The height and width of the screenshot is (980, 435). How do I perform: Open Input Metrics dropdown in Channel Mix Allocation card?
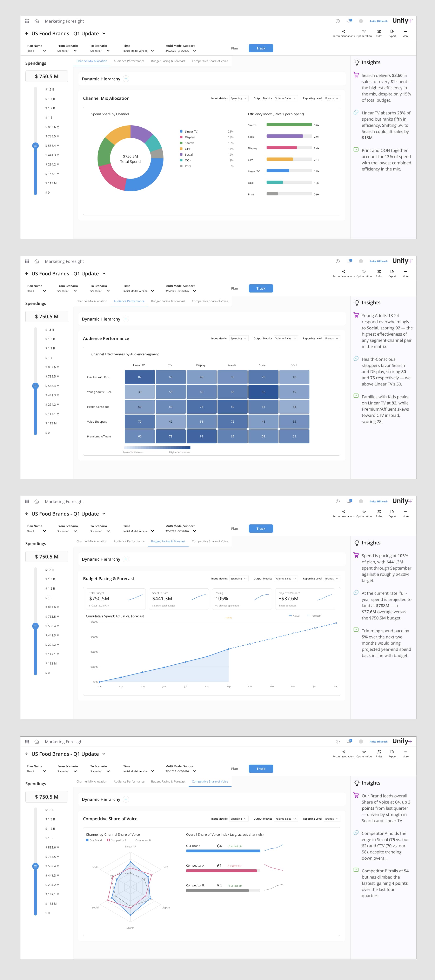point(239,98)
